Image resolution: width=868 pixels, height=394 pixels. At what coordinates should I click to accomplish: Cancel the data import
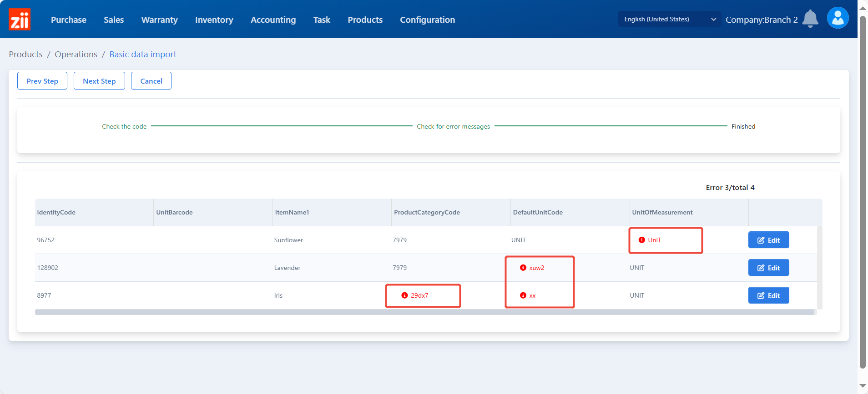151,81
